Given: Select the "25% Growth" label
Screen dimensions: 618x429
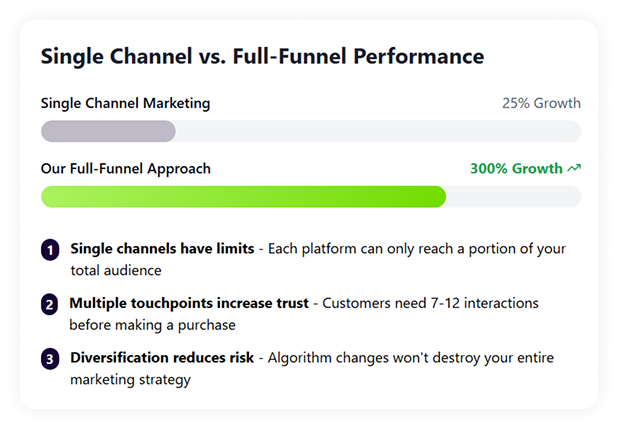Looking at the screenshot, I should (541, 103).
